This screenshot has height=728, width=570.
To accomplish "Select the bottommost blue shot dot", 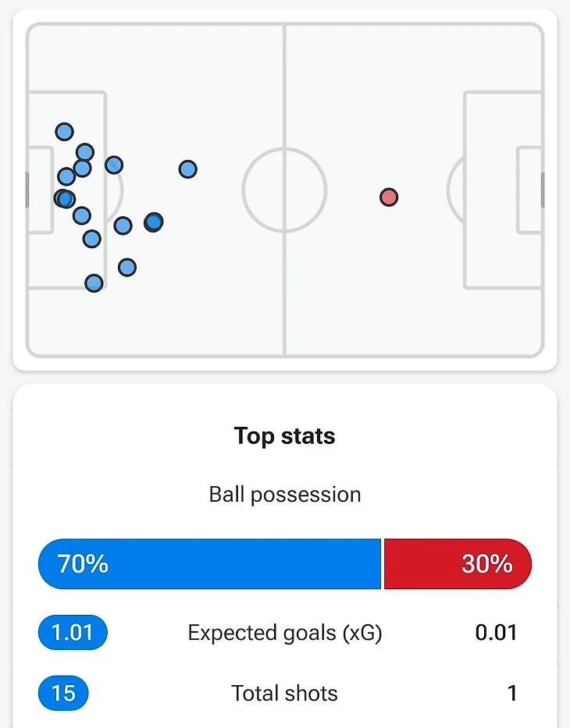I will 94,283.
